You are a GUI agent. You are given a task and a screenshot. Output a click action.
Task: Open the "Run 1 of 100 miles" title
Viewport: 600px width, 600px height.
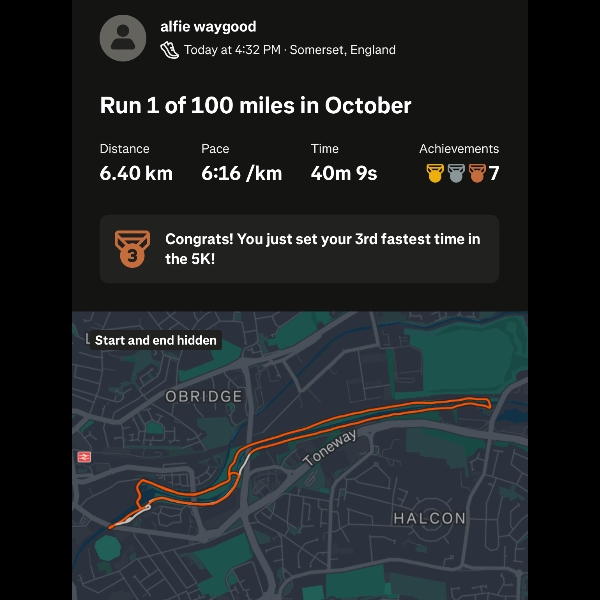pyautogui.click(x=255, y=106)
